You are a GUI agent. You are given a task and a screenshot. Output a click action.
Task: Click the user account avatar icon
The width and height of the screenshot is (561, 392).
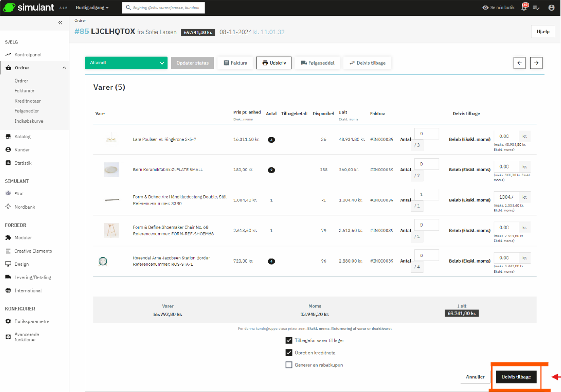[551, 8]
